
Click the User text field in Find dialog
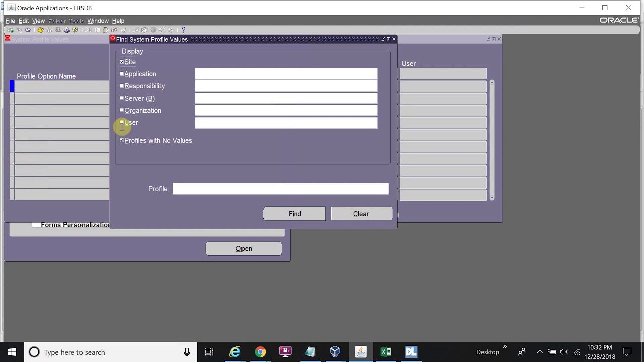286,122
